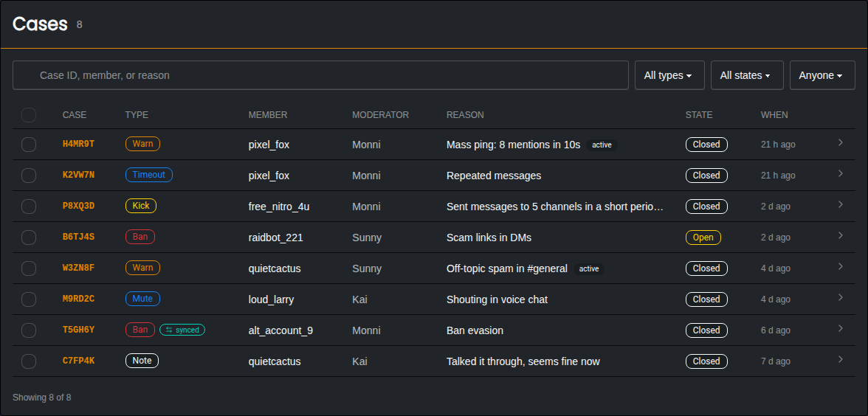This screenshot has height=416, width=868.
Task: Check the row checkbox for B6TJ4S
Action: 29,238
